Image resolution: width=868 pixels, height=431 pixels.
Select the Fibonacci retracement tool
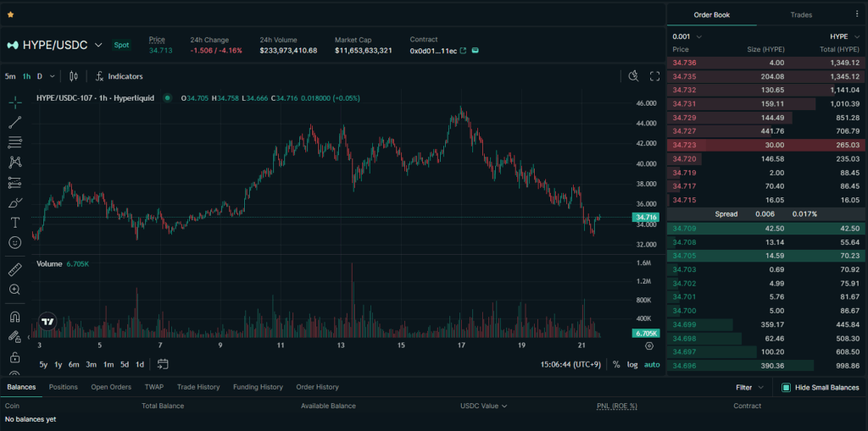pos(15,142)
